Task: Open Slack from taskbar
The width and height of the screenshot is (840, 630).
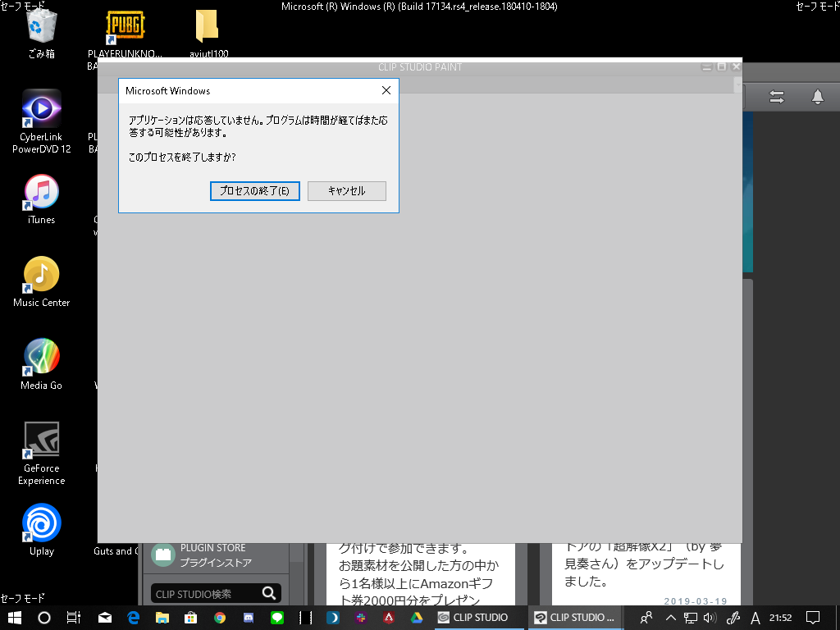Action: click(361, 618)
